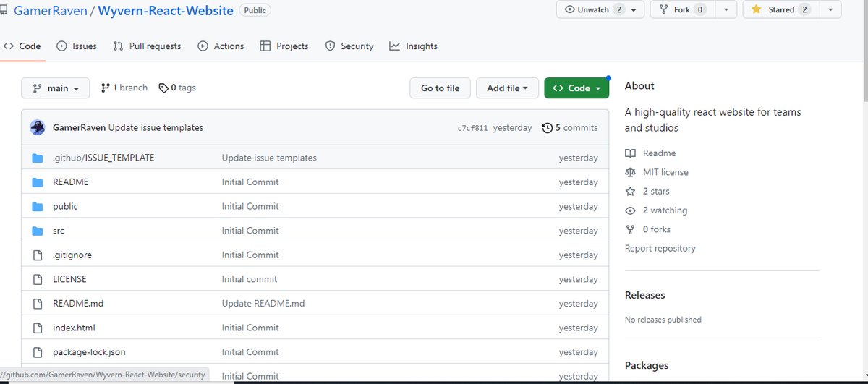868x384 pixels.
Task: Click the 0 tags link
Action: click(x=177, y=88)
